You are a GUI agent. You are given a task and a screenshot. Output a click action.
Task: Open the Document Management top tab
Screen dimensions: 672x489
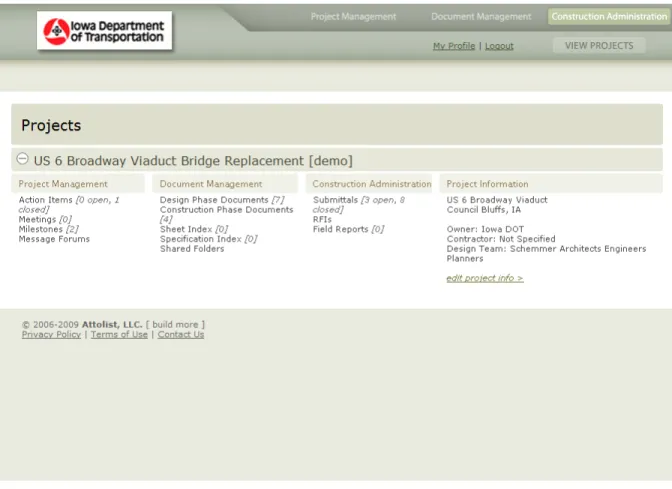(x=481, y=17)
